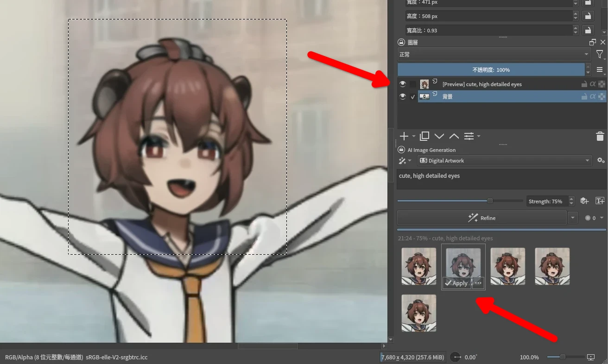Click the Refine button
Image resolution: width=608 pixels, height=364 pixels.
[481, 218]
